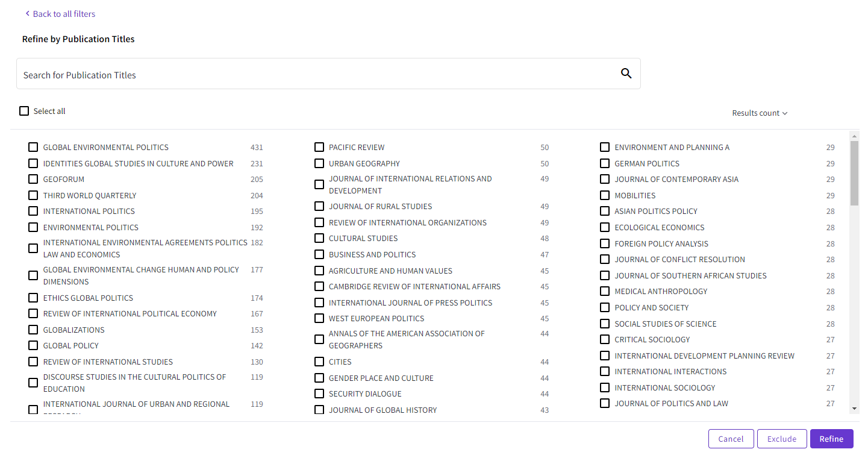Select MEDICAL ANTHROPOLOGY checkbox

(605, 291)
